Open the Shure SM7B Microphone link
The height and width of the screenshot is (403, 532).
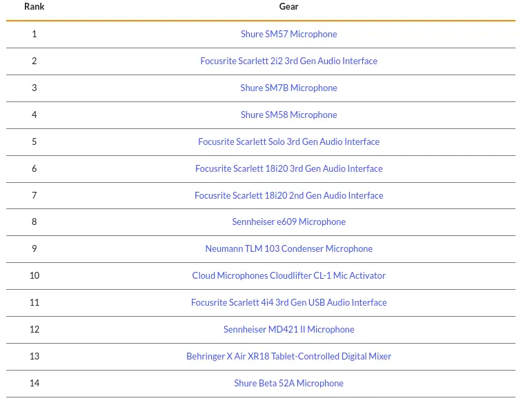[288, 88]
